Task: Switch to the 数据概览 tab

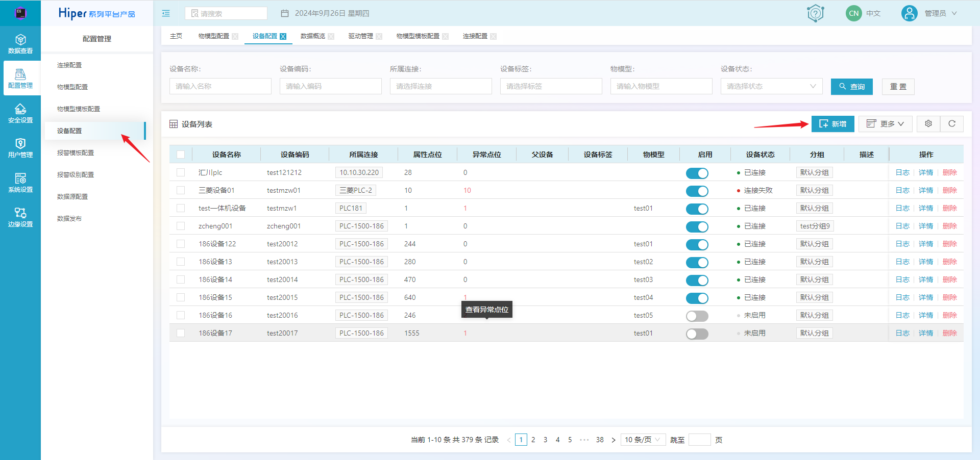Action: (x=313, y=36)
